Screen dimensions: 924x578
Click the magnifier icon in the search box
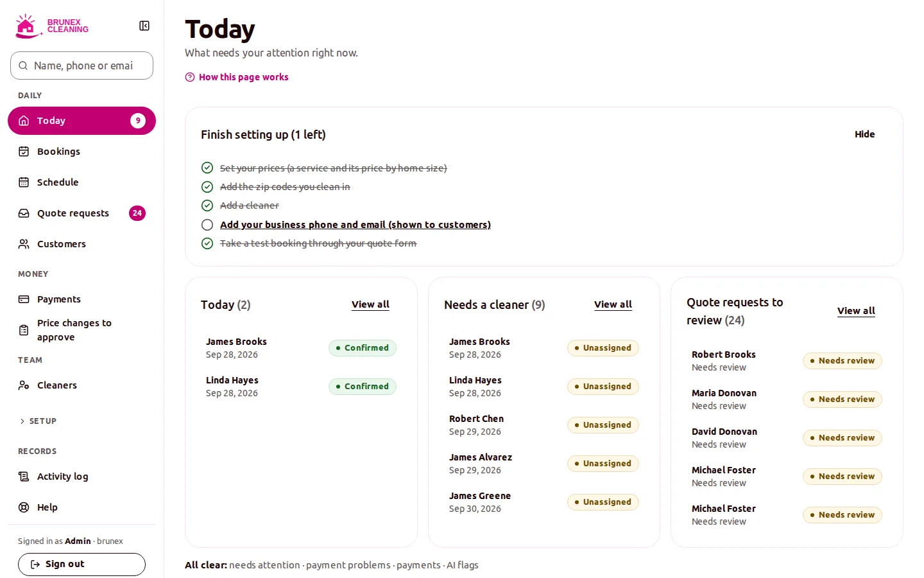click(23, 66)
